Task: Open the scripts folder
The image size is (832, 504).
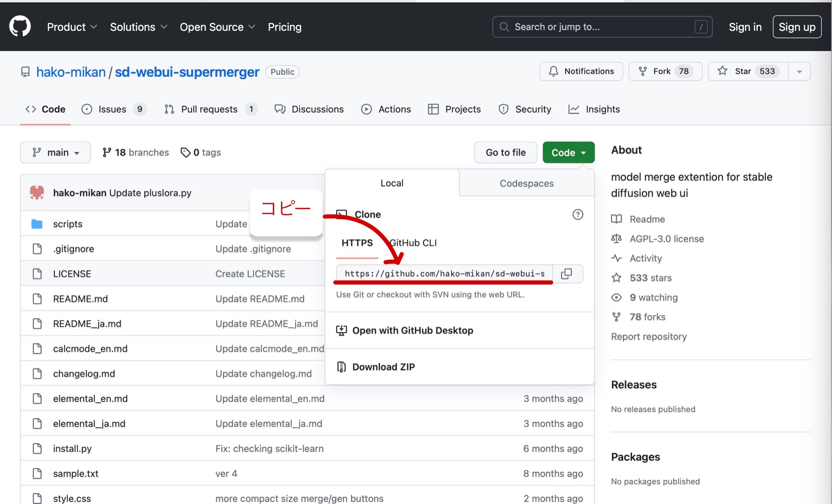Action: coord(68,224)
